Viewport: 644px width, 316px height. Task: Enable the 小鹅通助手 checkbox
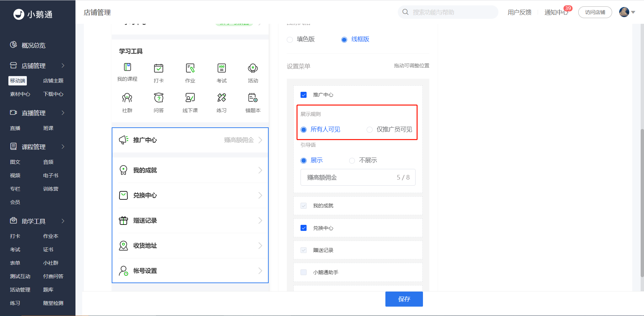(x=304, y=272)
